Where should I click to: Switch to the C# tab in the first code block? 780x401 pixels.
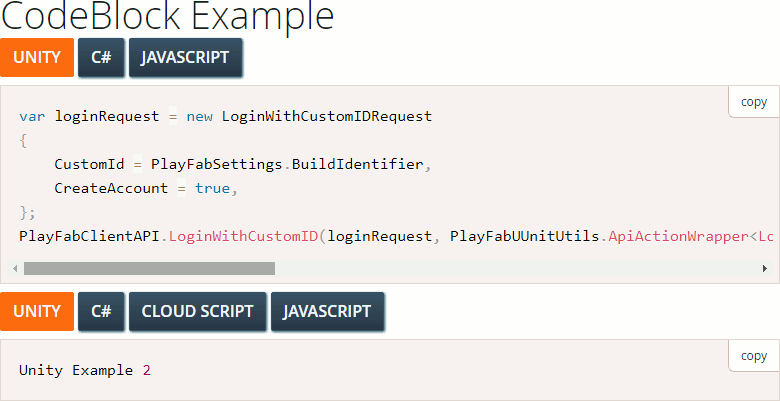tap(101, 58)
